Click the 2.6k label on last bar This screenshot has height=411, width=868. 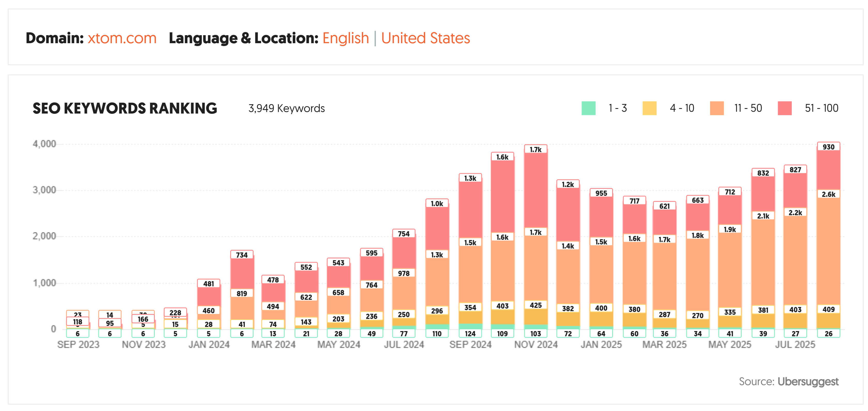(828, 194)
